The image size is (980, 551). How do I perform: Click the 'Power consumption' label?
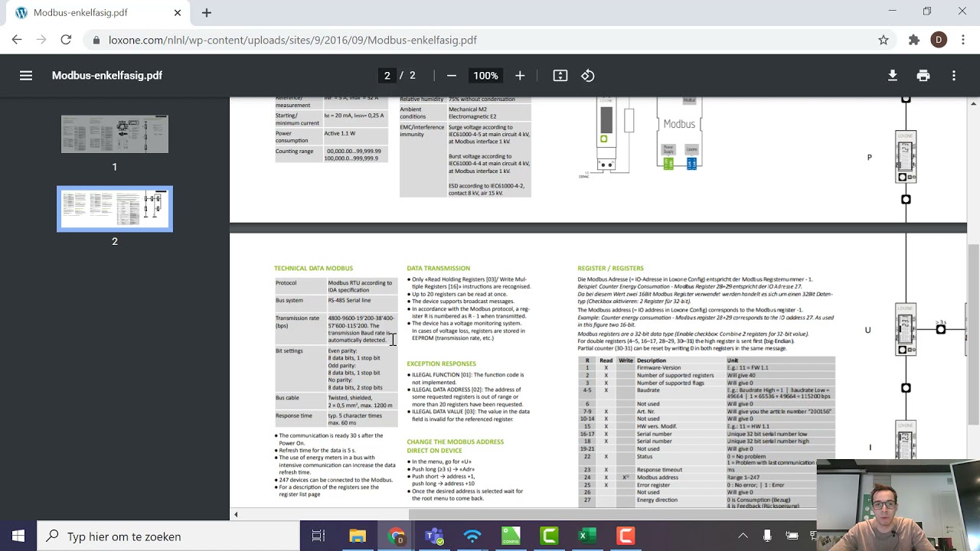pos(292,137)
